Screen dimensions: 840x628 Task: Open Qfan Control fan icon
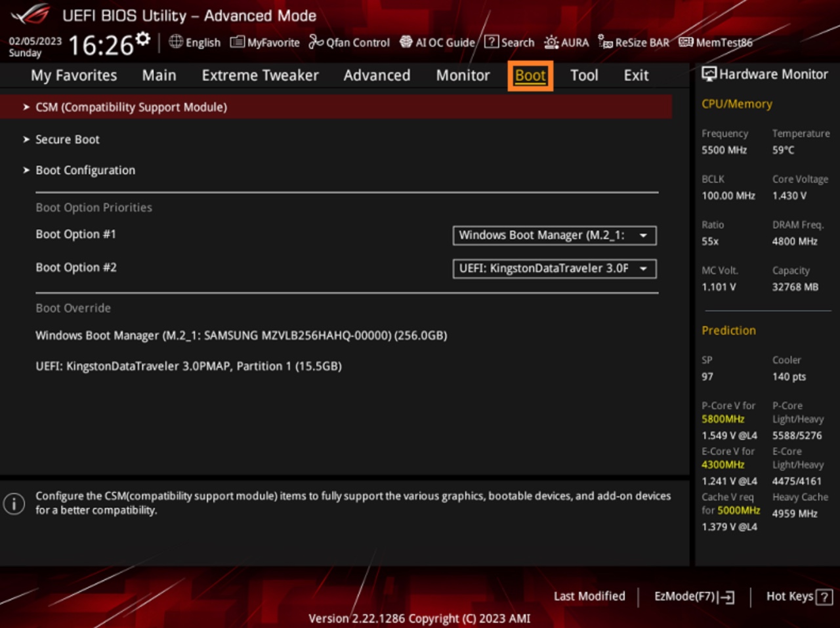(x=316, y=42)
